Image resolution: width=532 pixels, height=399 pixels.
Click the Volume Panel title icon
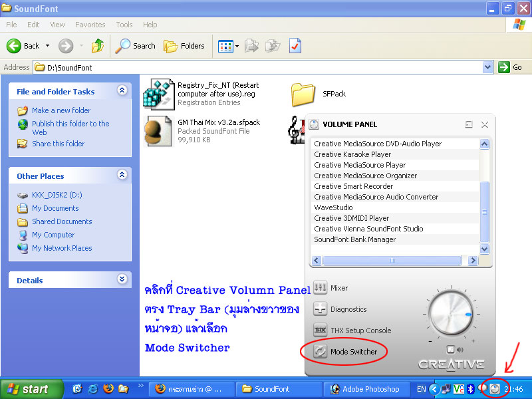pos(314,124)
